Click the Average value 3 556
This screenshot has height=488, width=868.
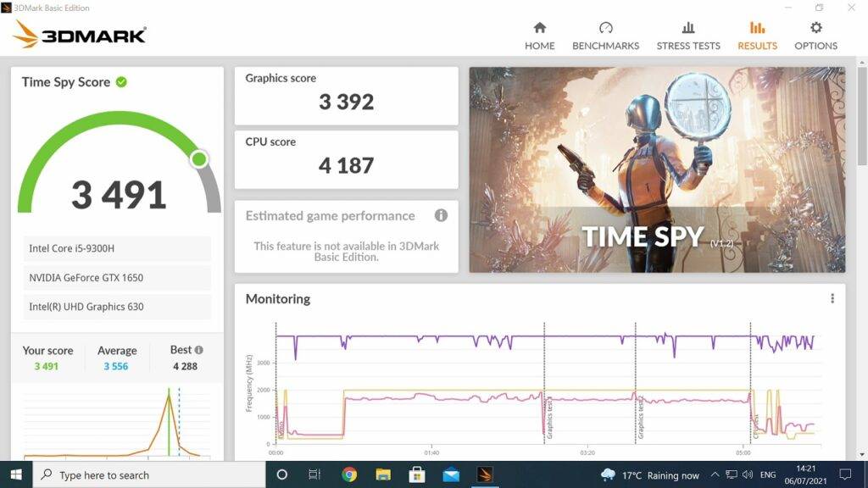point(115,366)
